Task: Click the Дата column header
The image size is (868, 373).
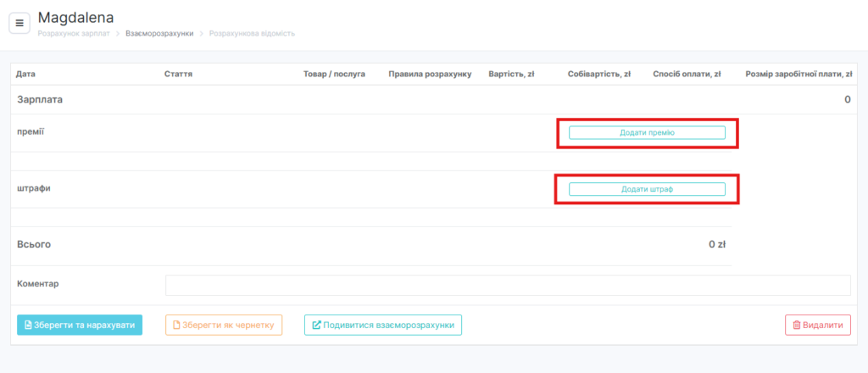Action: pyautogui.click(x=26, y=75)
